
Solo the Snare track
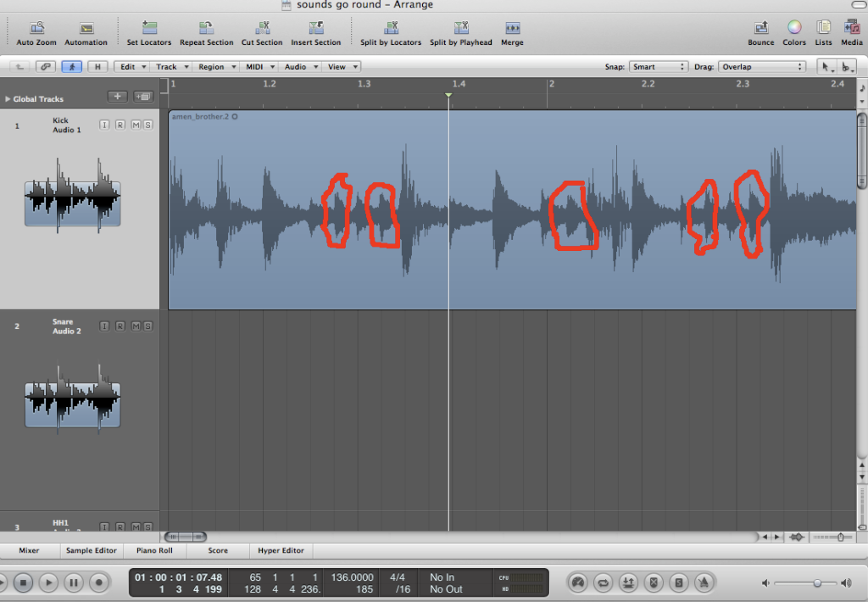(x=147, y=327)
